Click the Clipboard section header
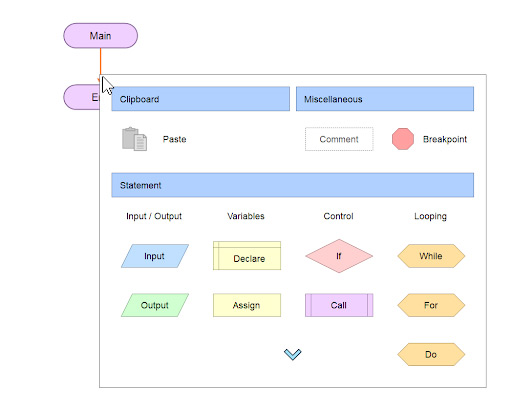 coord(201,99)
